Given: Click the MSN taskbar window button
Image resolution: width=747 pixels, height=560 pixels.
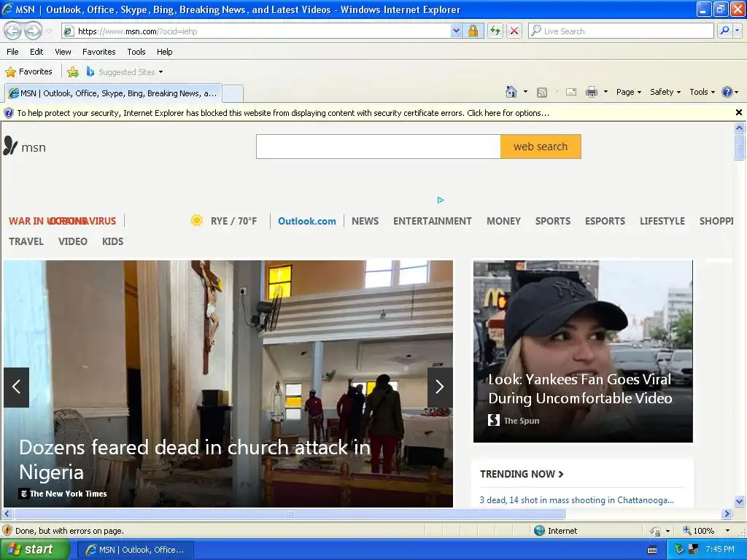Looking at the screenshot, I should [x=135, y=550].
